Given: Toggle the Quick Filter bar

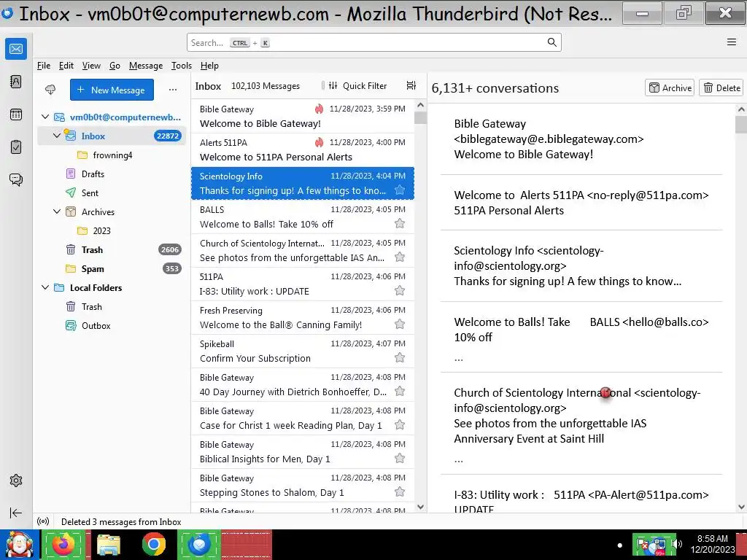Looking at the screenshot, I should (357, 86).
